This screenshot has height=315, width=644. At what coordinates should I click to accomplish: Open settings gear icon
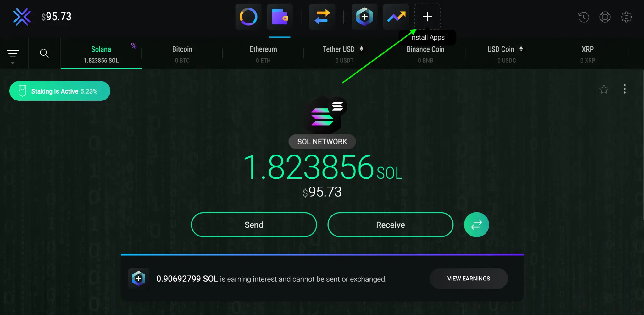tap(626, 17)
